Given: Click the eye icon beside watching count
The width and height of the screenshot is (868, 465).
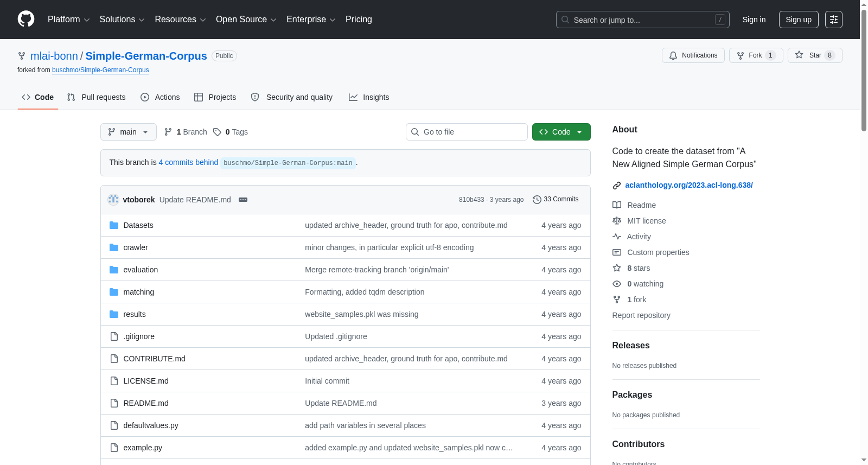Looking at the screenshot, I should point(617,284).
